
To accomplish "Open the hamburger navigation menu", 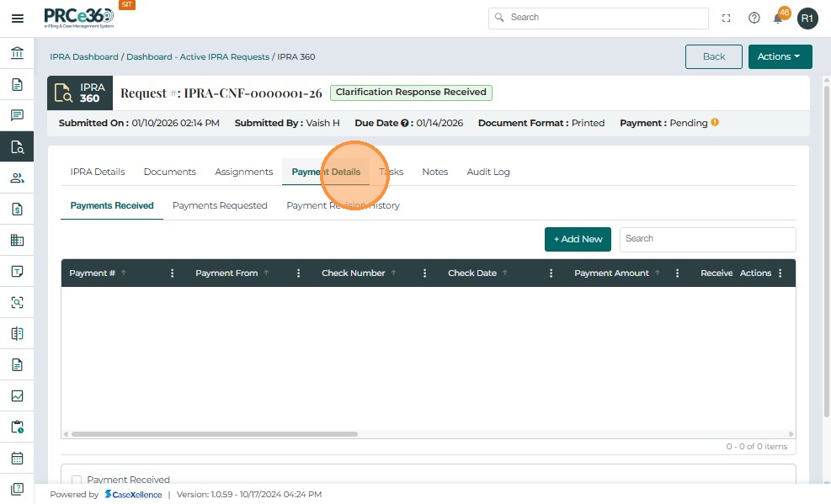I will 18,19.
